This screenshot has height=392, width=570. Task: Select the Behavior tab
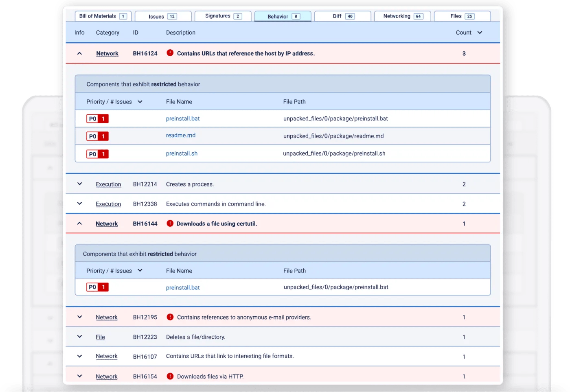[283, 16]
